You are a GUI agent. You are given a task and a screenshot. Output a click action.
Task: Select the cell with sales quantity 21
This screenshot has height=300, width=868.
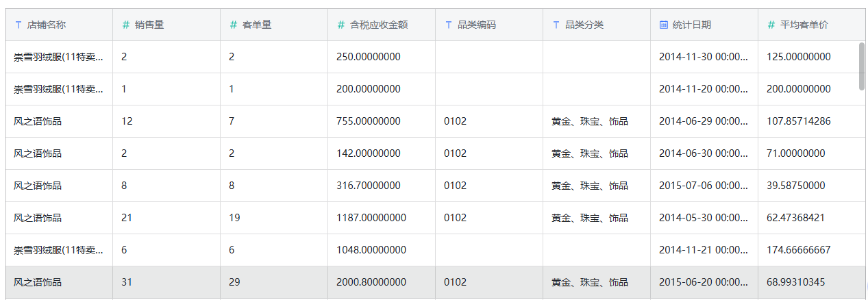[x=166, y=218]
